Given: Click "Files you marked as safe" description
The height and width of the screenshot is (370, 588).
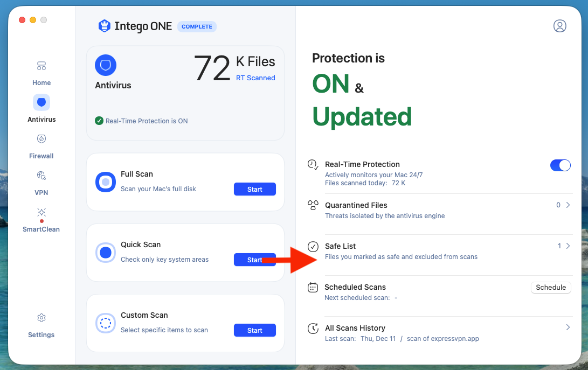Looking at the screenshot, I should click(401, 257).
